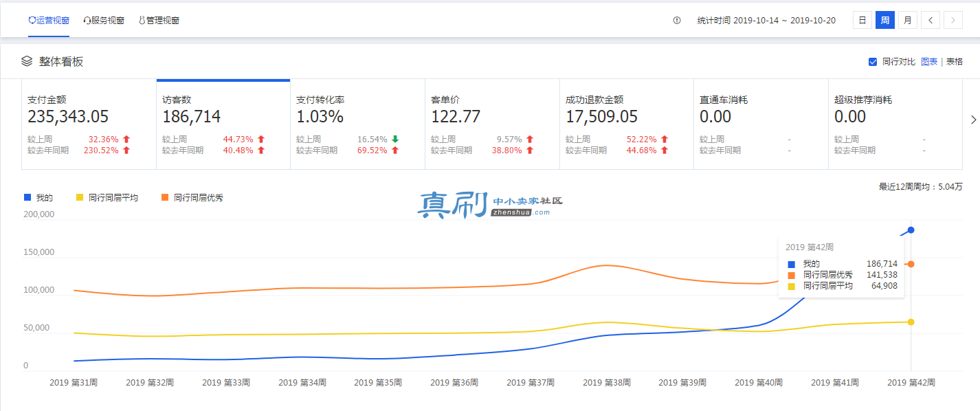Select the 支付转化率 metric card
The image size is (980, 411).
click(x=358, y=124)
